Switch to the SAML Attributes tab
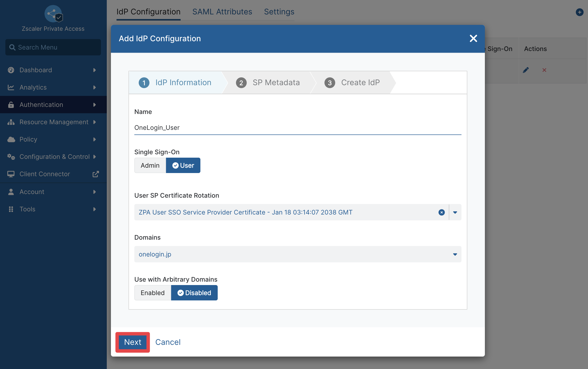The height and width of the screenshot is (369, 588). coord(222,12)
